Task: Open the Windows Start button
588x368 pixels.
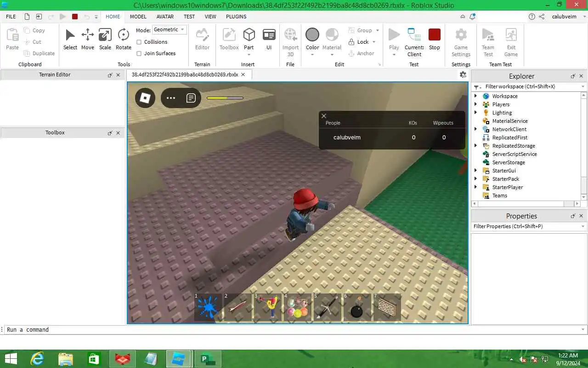Action: (x=11, y=359)
